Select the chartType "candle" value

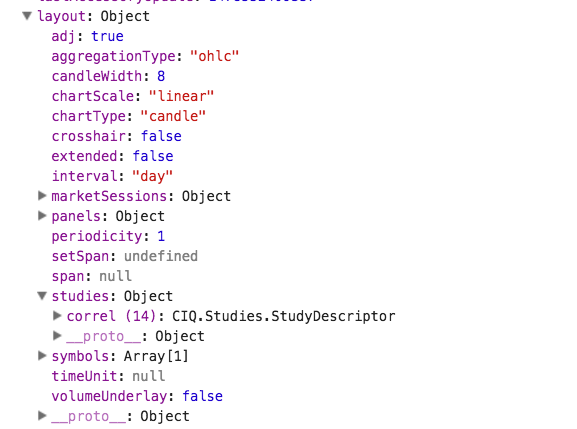(x=173, y=116)
